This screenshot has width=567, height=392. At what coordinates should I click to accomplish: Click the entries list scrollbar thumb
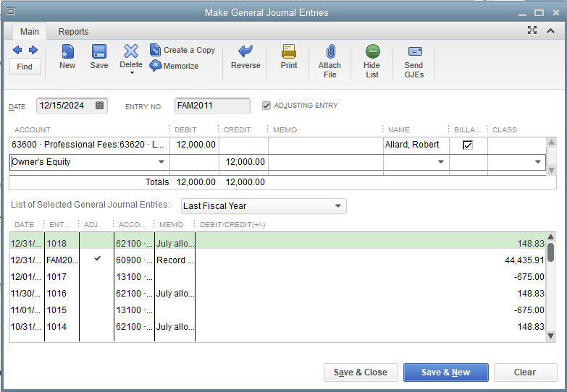coord(551,252)
